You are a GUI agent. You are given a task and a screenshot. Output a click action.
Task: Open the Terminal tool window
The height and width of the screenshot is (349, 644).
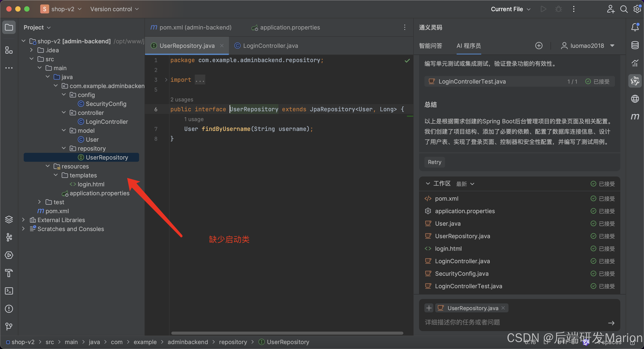tap(9, 291)
